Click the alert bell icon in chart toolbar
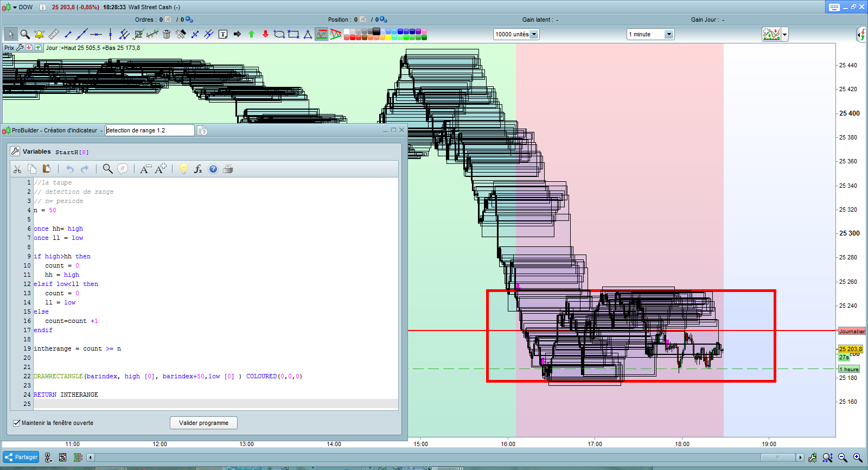The image size is (868, 470). point(39,34)
